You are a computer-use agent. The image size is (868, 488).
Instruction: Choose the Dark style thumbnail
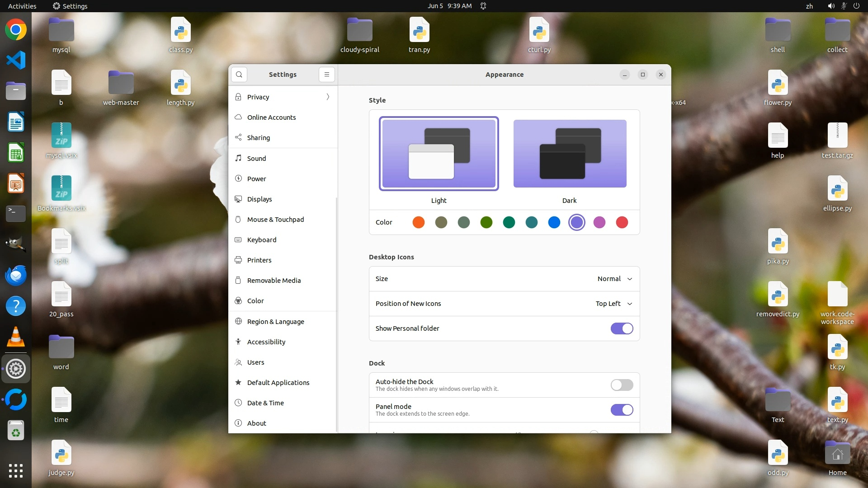pyautogui.click(x=570, y=154)
